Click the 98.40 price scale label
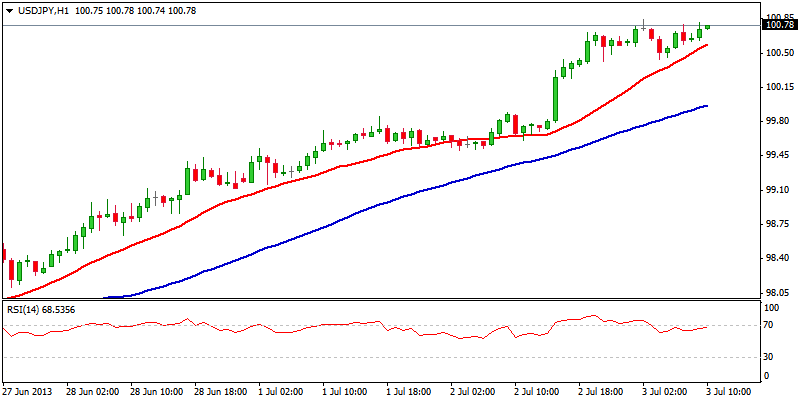Screen dimensions: 800x400 point(777,258)
